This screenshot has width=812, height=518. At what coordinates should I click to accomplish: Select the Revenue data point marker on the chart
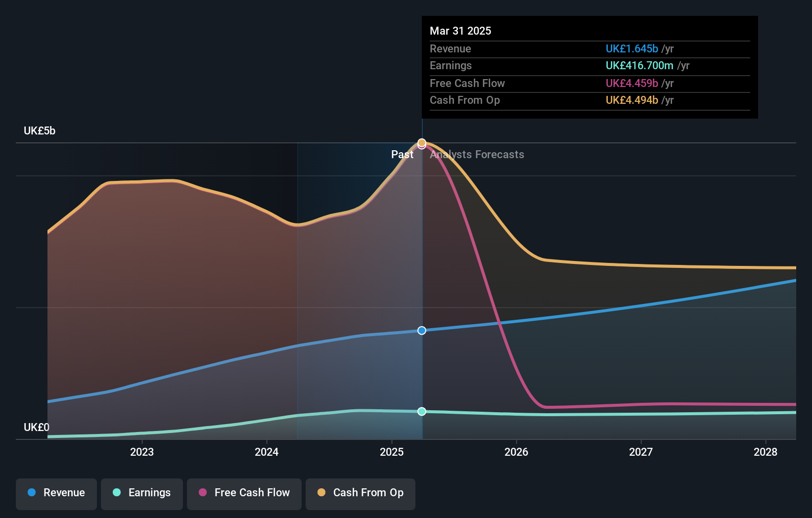tap(421, 331)
